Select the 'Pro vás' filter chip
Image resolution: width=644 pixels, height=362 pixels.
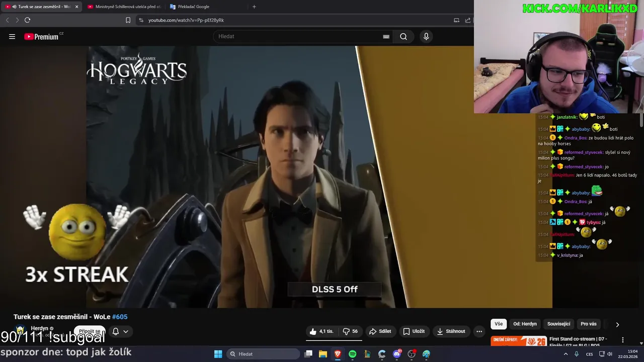pos(589,324)
